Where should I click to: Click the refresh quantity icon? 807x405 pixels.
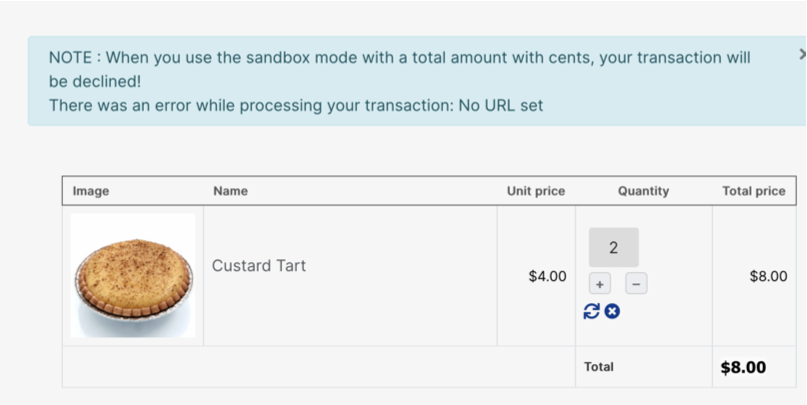coord(591,311)
